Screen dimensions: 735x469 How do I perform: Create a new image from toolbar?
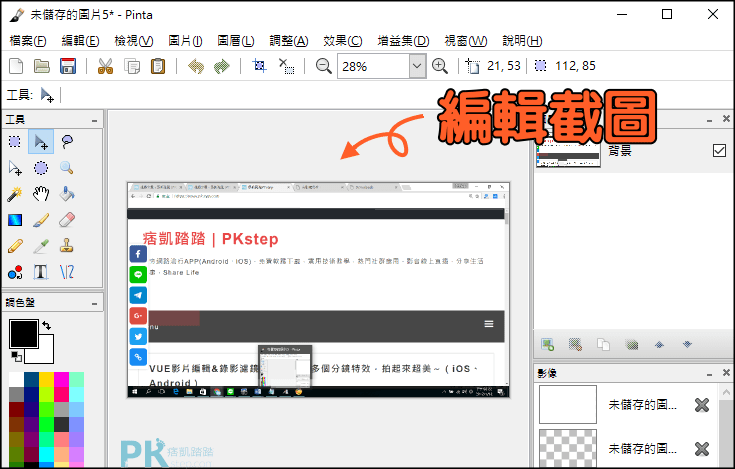16,66
